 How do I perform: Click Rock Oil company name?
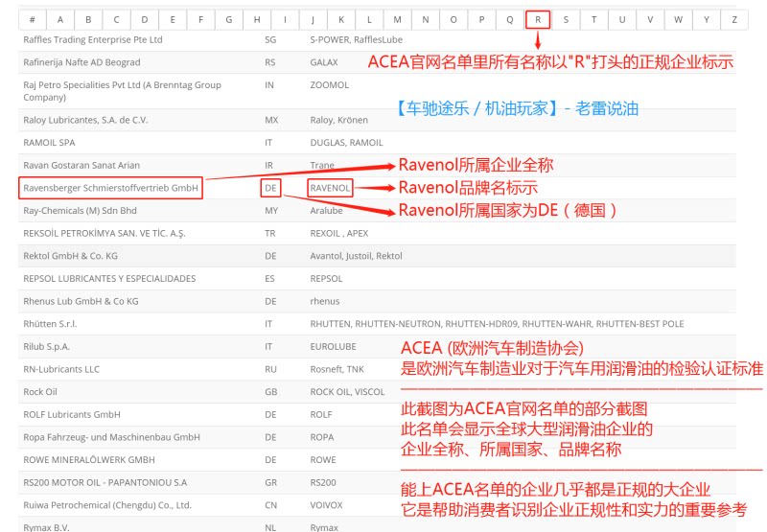[40, 392]
